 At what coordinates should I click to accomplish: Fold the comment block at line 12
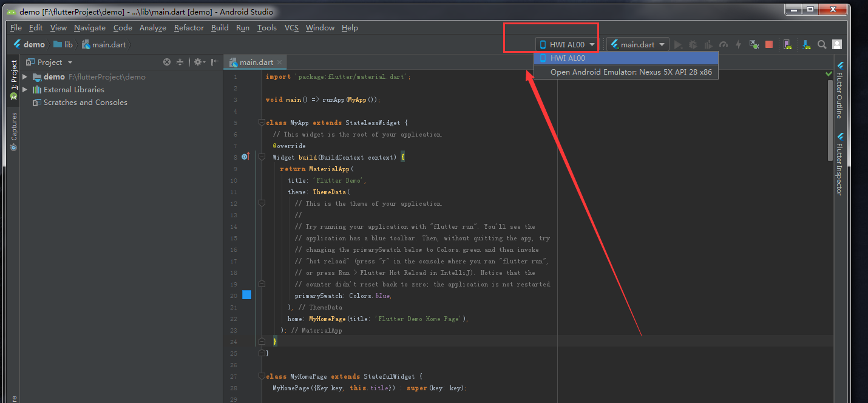coord(262,203)
